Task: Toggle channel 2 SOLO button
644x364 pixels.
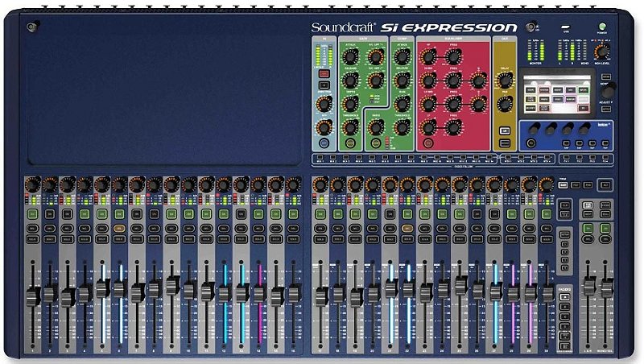Action: (x=50, y=238)
